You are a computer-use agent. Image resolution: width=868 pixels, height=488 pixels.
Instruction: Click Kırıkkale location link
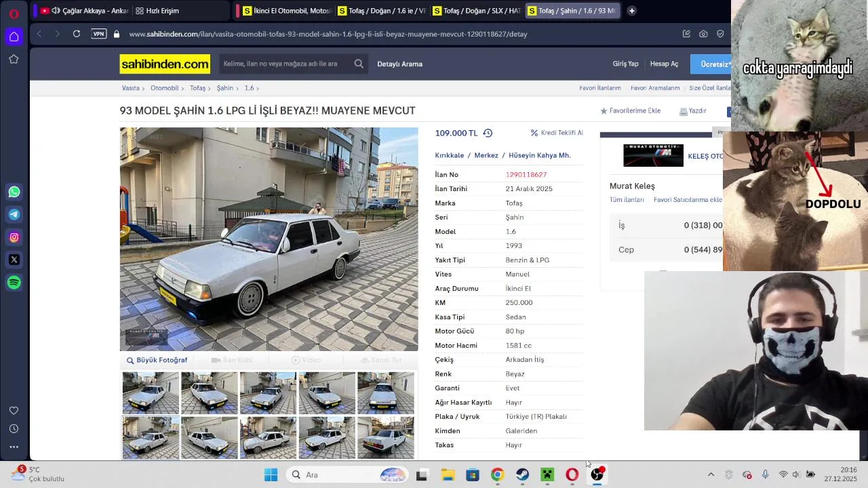(x=450, y=155)
